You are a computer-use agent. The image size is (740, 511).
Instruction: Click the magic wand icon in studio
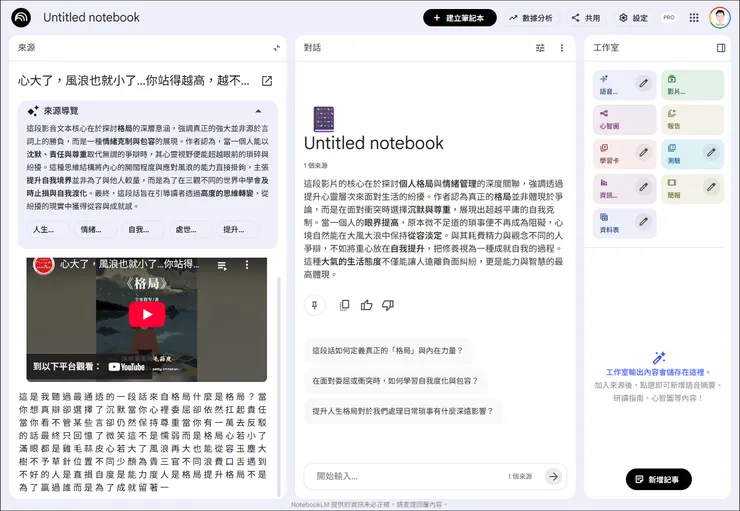click(x=659, y=358)
